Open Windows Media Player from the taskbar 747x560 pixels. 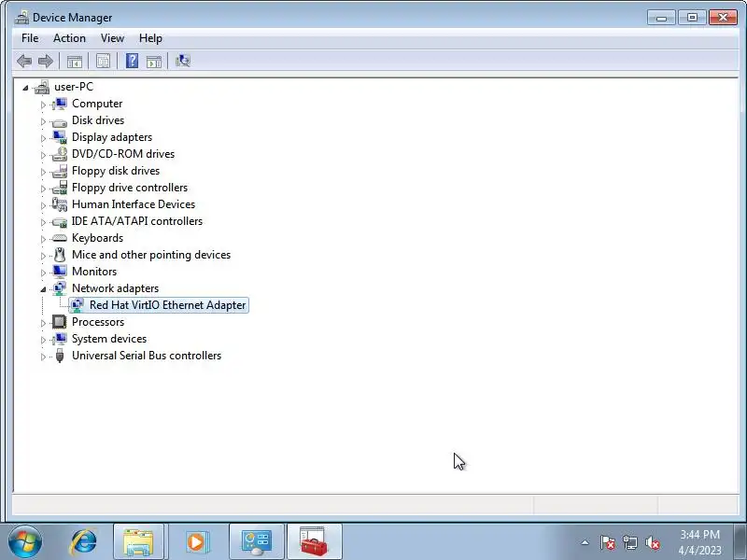click(x=196, y=542)
